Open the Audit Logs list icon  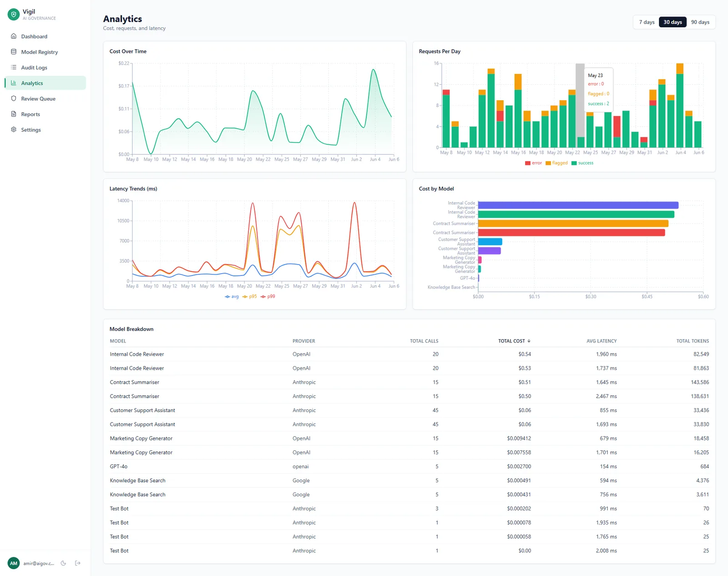click(14, 67)
